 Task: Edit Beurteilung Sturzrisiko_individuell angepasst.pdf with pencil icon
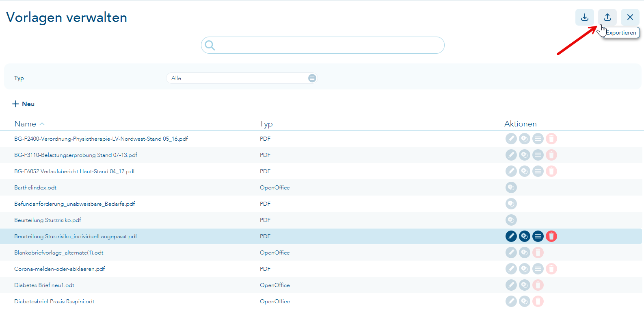[x=511, y=236]
